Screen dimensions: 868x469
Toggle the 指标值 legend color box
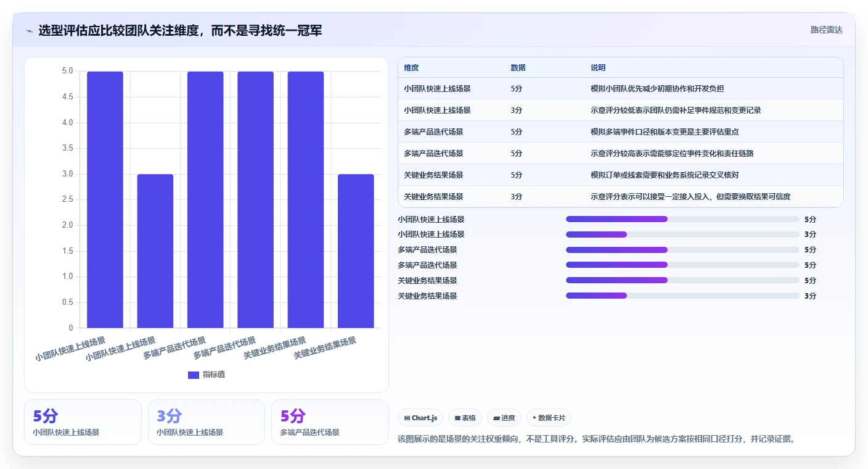[x=194, y=375]
